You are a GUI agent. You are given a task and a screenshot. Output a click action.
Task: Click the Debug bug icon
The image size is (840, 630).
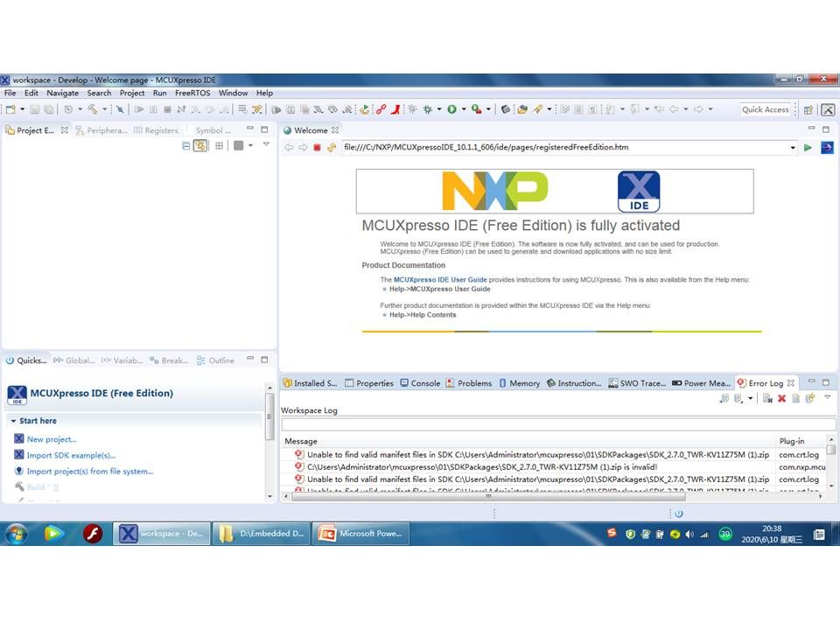coord(428,109)
